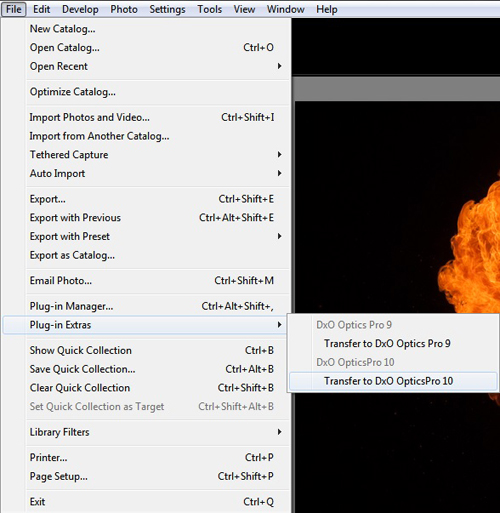Open the Help menu
The width and height of the screenshot is (500, 513).
tap(327, 9)
